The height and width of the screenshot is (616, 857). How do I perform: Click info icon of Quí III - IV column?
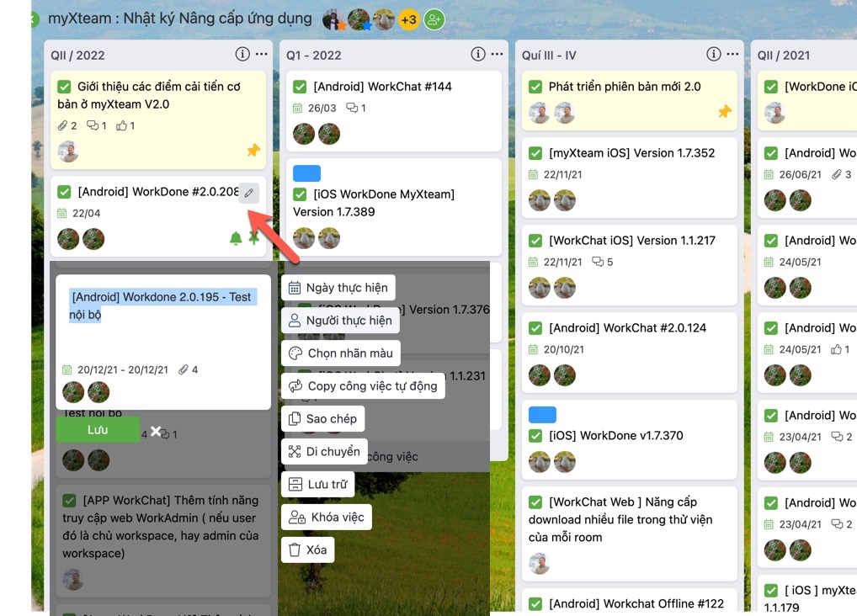click(713, 55)
